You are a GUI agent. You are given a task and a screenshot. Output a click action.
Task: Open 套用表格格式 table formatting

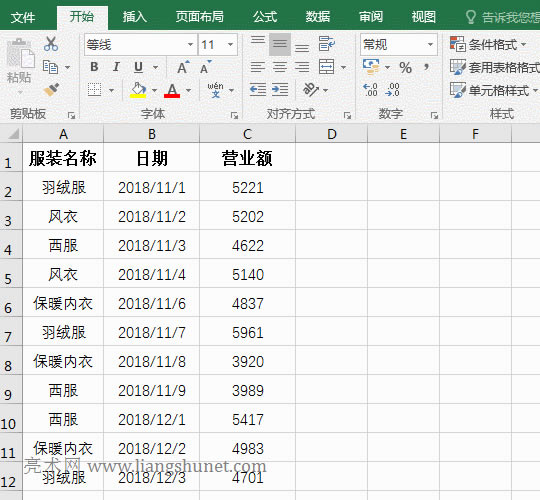(x=495, y=67)
